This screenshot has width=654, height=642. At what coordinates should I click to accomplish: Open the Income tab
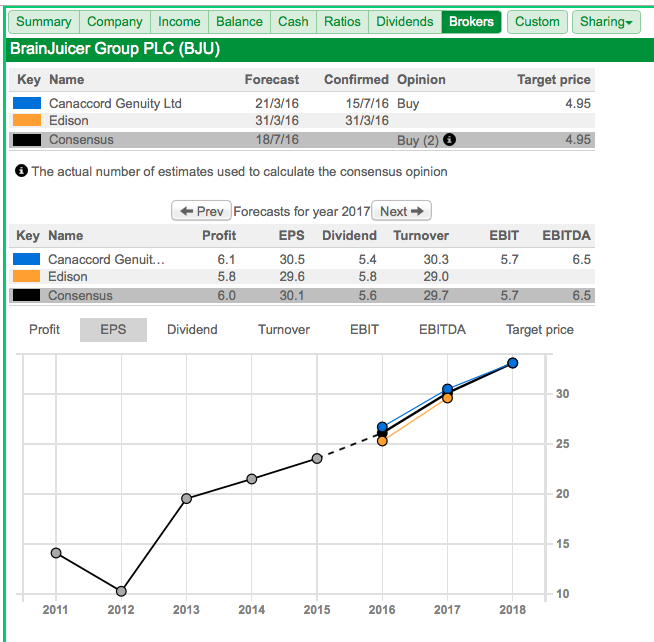[179, 22]
